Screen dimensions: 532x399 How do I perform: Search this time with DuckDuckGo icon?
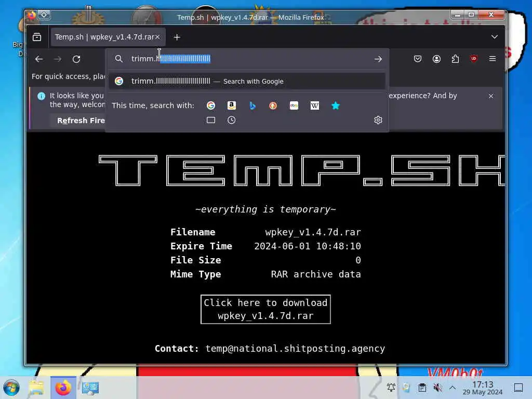tap(273, 105)
